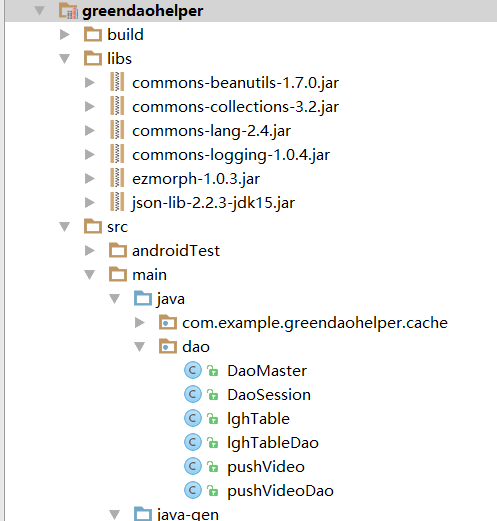497x521 pixels.
Task: Click the lghTable class icon
Action: (x=193, y=418)
